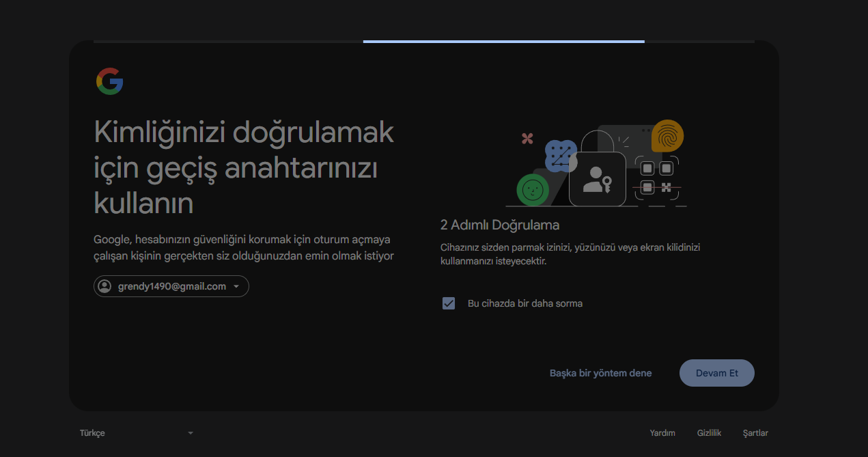Screen dimensions: 868x457
Task: Click the 'Kimliğinizi doğrulamak için geçiş anahtarınızı kullanın' title
Action: (x=244, y=167)
